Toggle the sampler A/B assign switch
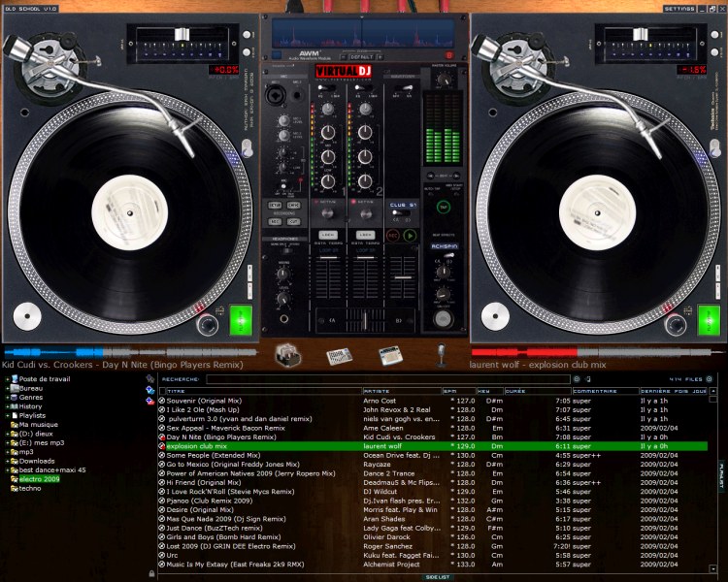728x582 pixels. 402,213
